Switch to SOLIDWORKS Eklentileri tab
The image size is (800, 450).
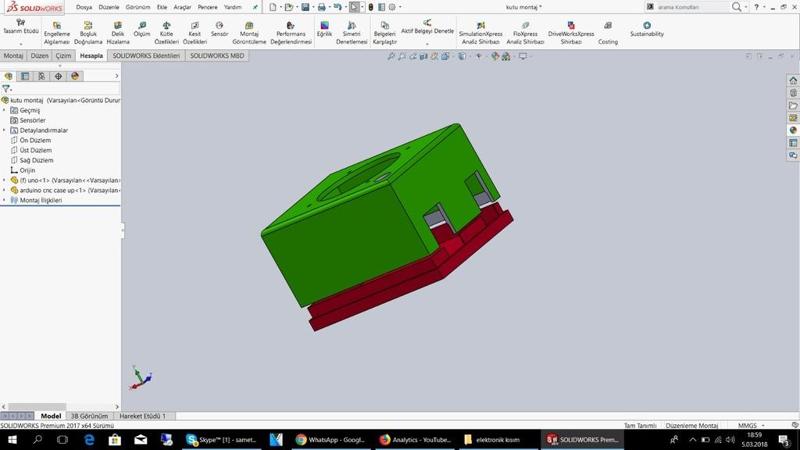tap(146, 56)
